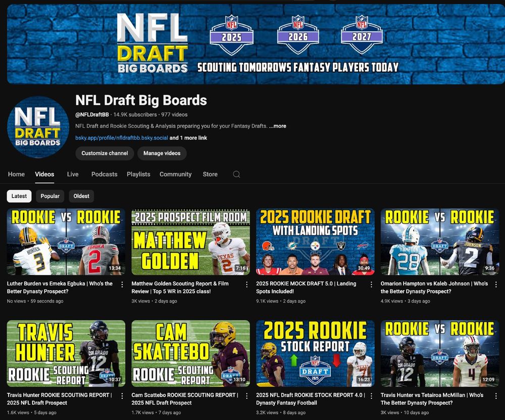Image resolution: width=505 pixels, height=420 pixels.
Task: Open options menu for Matthew Golden Scouting Report video
Action: [x=247, y=285]
